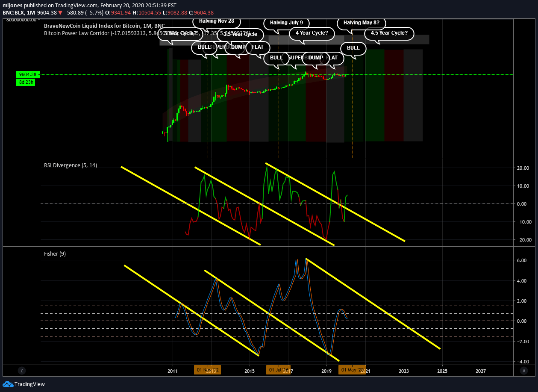Click the circular A auto-scale button
Screen dimensions: 538x392
524,371
